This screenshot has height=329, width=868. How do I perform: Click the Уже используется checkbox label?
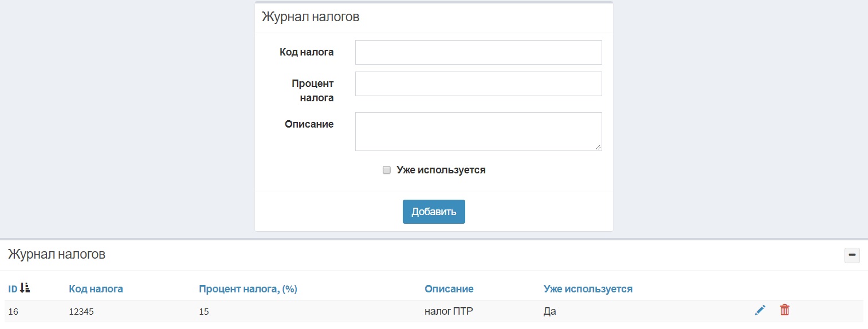click(441, 170)
